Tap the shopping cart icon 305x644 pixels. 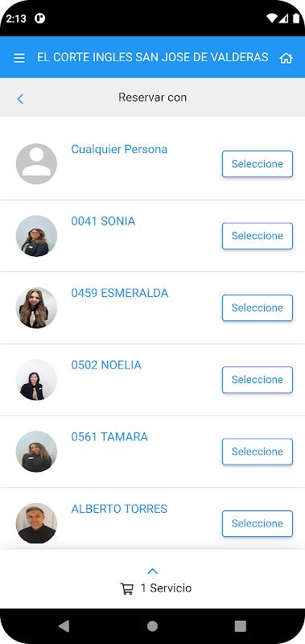(x=127, y=589)
